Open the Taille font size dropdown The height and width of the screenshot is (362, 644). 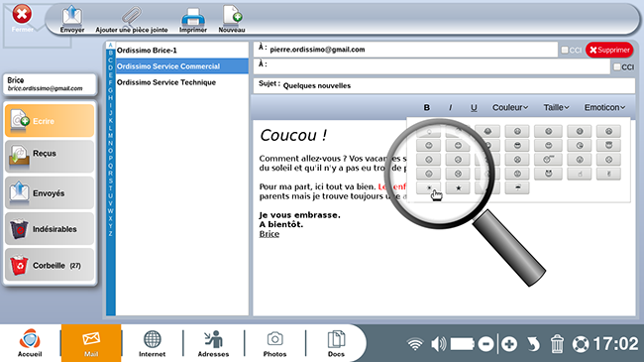point(556,107)
